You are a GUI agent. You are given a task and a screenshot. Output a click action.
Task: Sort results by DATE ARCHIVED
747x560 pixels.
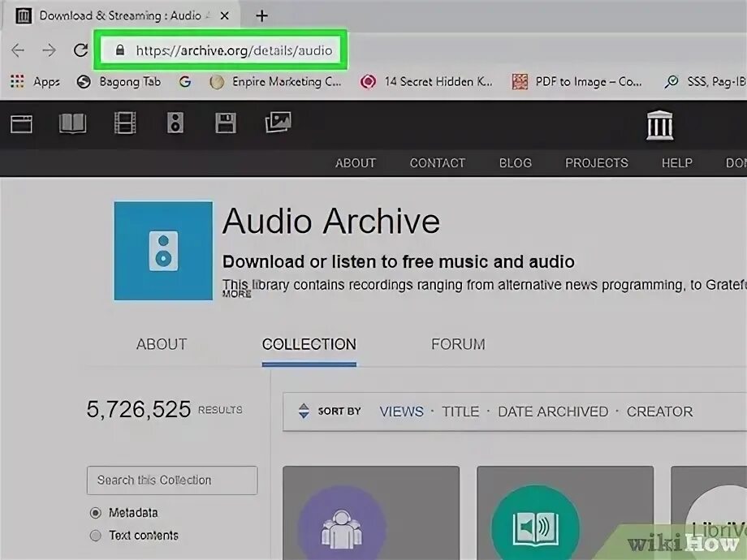click(x=553, y=412)
